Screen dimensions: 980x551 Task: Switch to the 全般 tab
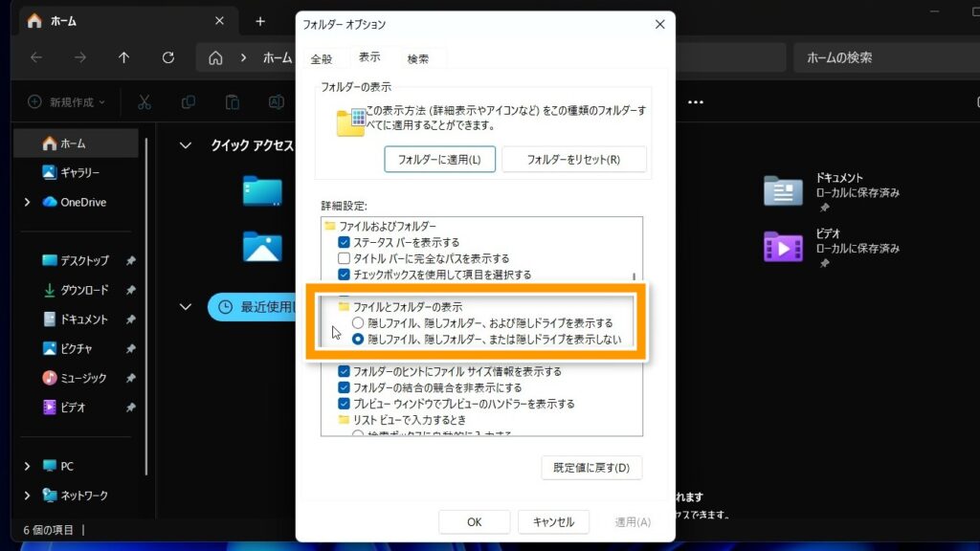(322, 58)
